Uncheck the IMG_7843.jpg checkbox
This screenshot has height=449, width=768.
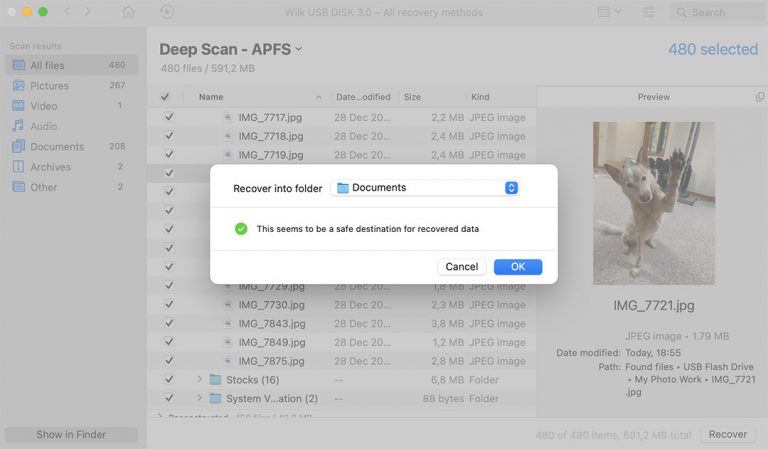click(169, 324)
